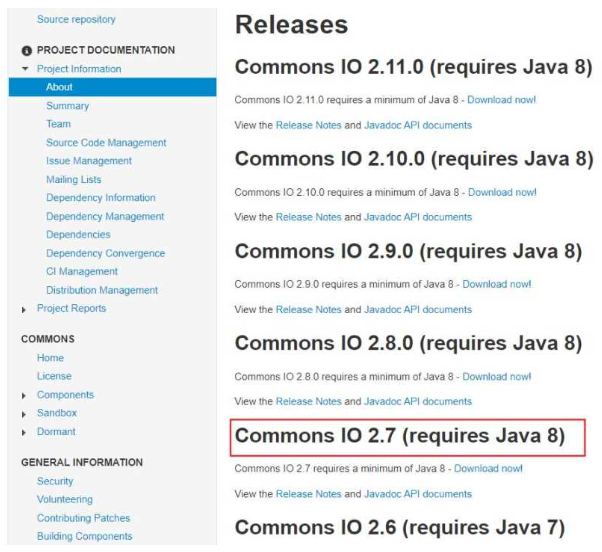Screen dimensions: 602x552
Task: Go to the Commons License page
Action: (x=54, y=376)
